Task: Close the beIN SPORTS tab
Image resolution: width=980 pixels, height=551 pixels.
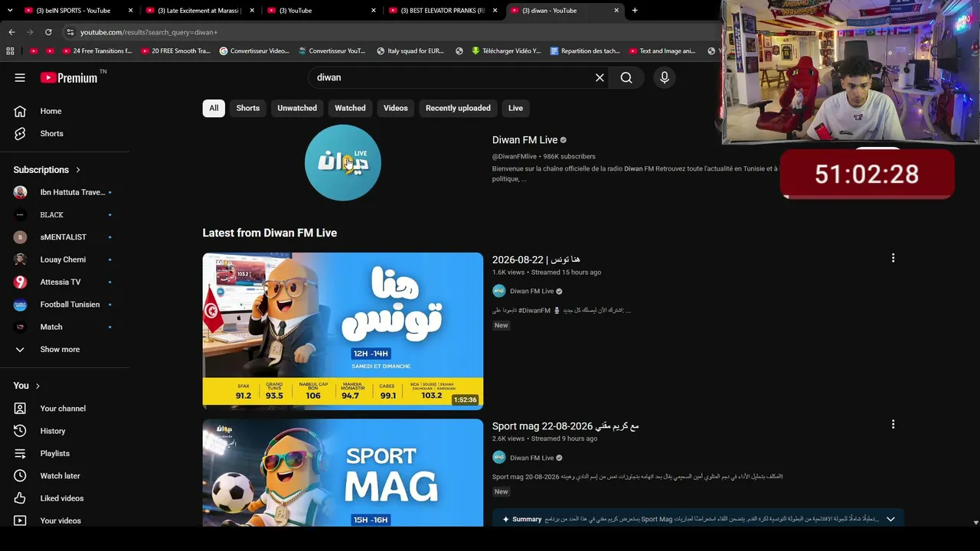Action: pyautogui.click(x=131, y=11)
